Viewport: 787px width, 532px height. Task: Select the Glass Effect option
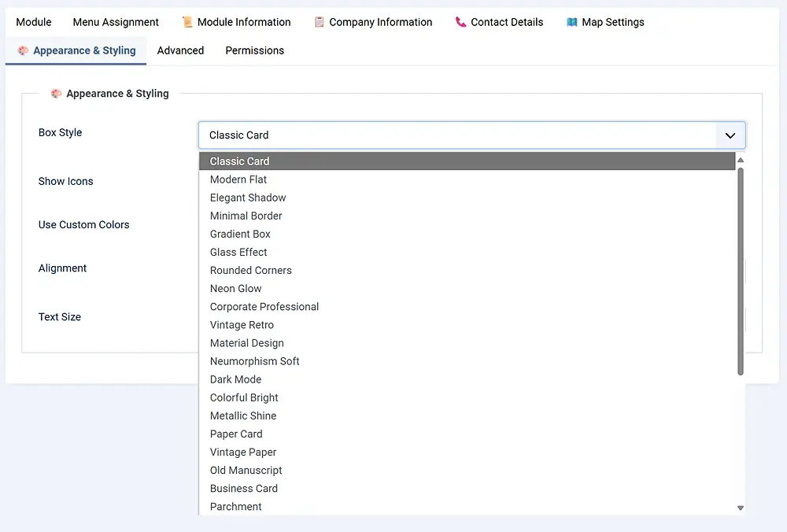[x=238, y=252]
